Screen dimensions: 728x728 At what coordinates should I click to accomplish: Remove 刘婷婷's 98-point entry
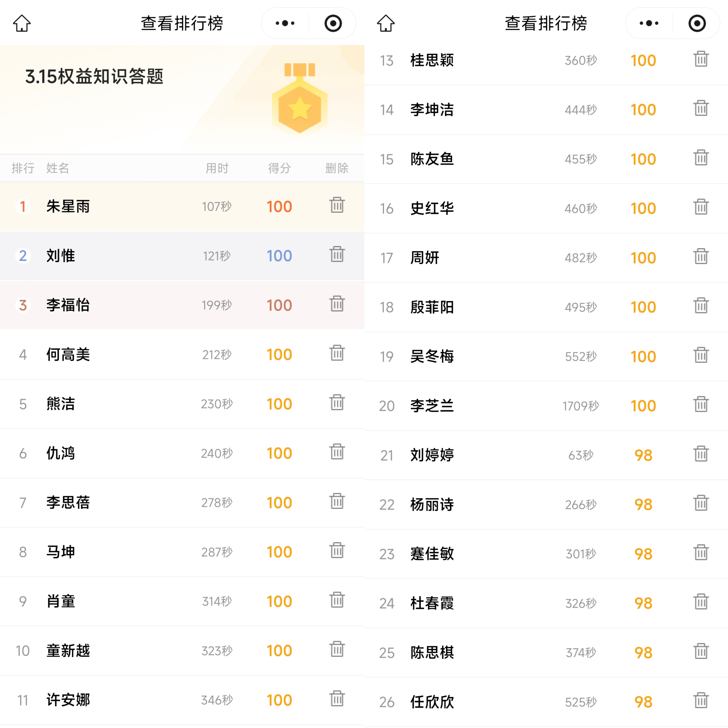(701, 454)
